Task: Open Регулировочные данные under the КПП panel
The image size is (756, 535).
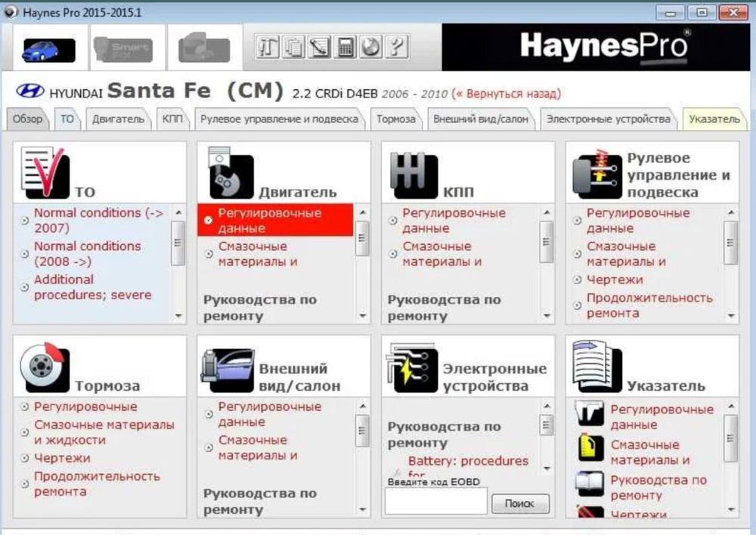Action: (x=454, y=220)
